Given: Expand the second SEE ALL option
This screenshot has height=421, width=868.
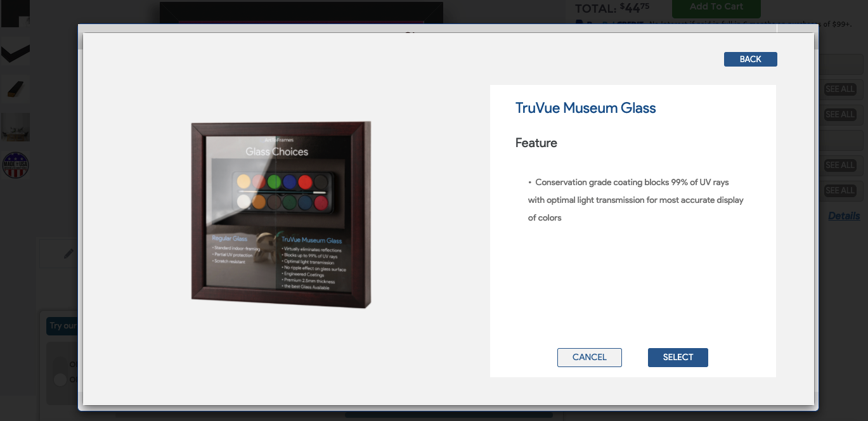Looking at the screenshot, I should click(x=840, y=115).
